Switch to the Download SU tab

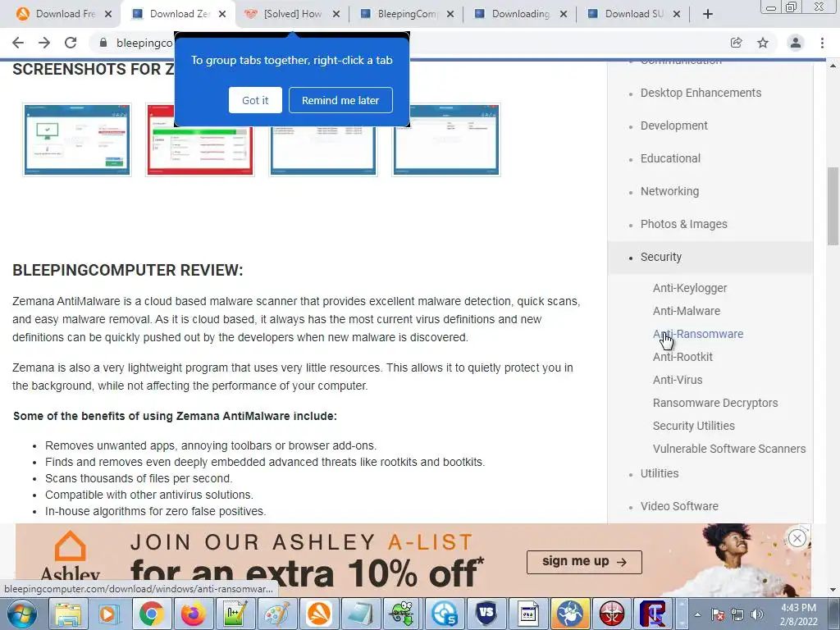click(634, 14)
